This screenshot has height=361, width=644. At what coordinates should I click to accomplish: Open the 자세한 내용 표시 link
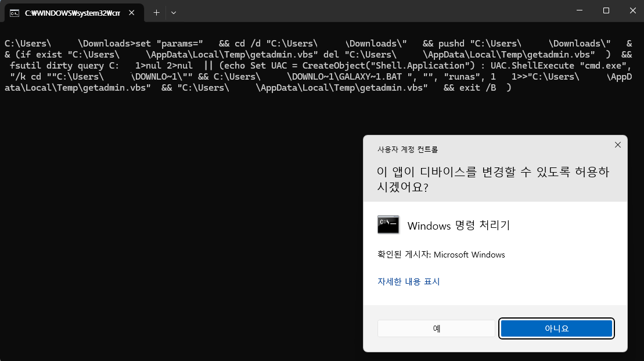pyautogui.click(x=408, y=281)
